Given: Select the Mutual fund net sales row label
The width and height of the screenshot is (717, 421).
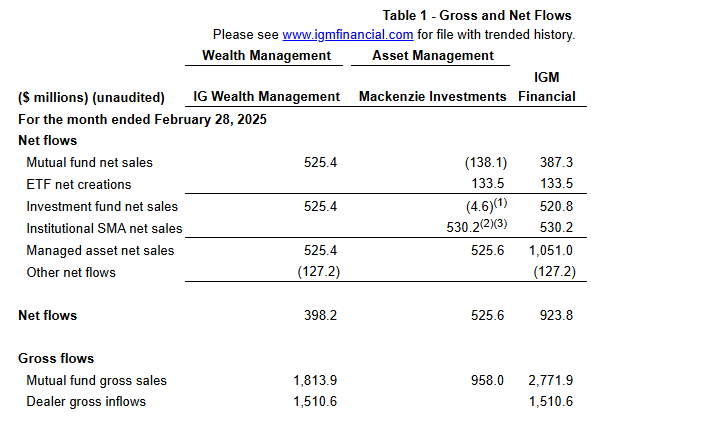Looking at the screenshot, I should 90,162.
